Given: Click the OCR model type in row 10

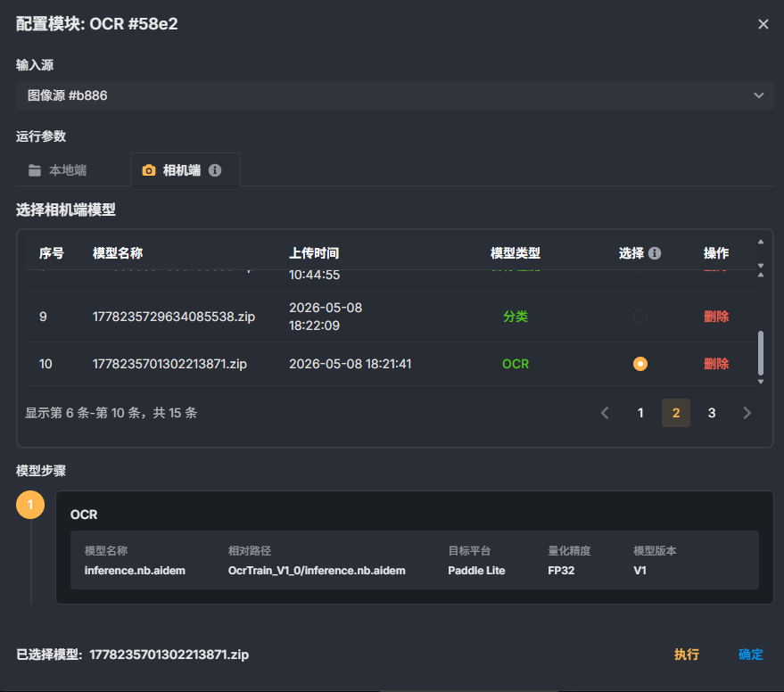Looking at the screenshot, I should click(x=516, y=364).
